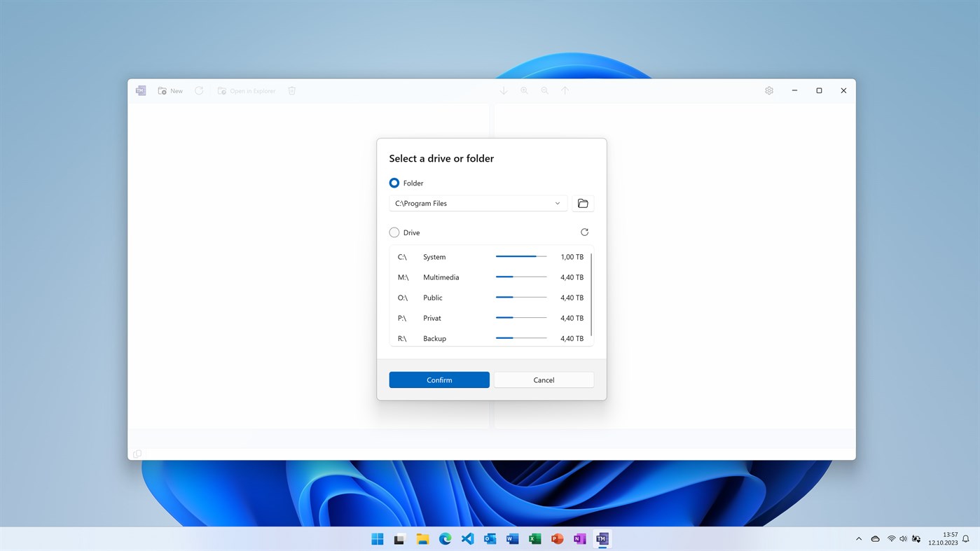
Task: Open File Explorer from the taskbar
Action: [x=422, y=539]
